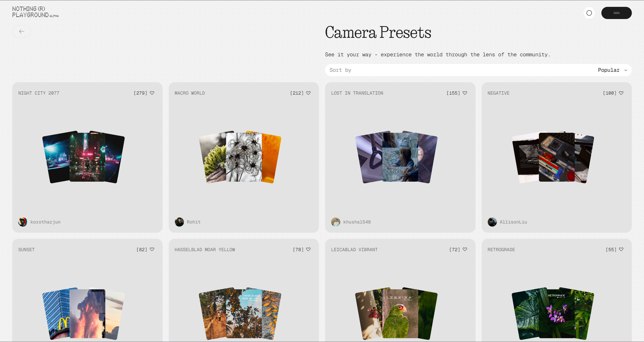Viewport: 644px width, 342px height.
Task: Toggle heart on Macro World preset
Action: [308, 93]
